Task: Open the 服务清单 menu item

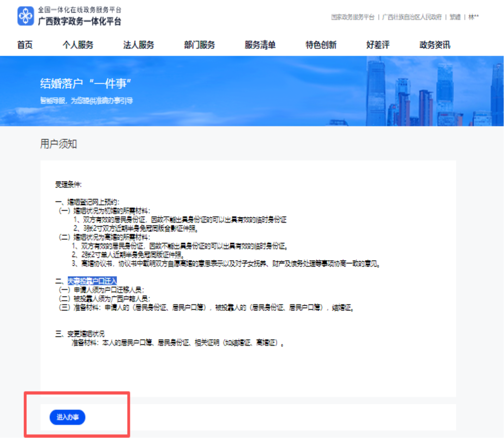Action: pos(260,45)
